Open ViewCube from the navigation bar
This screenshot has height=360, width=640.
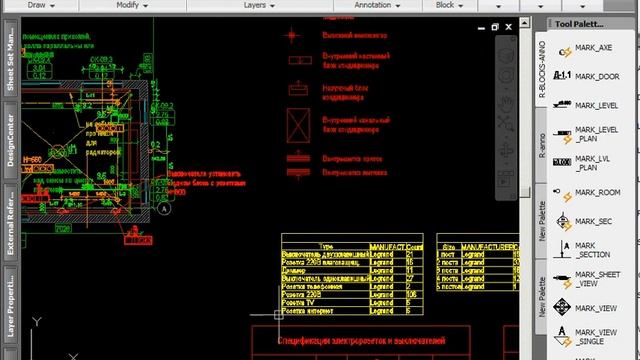coord(506,55)
